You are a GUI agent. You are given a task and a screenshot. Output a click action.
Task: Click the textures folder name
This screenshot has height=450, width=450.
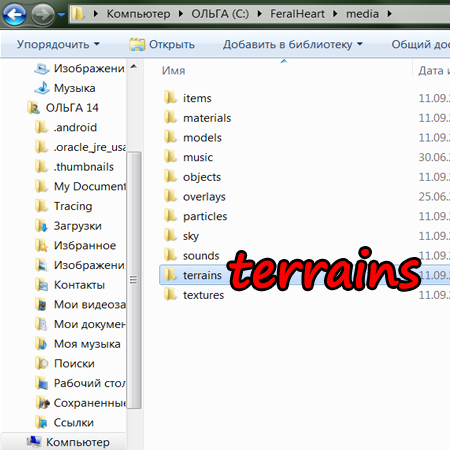point(203,295)
